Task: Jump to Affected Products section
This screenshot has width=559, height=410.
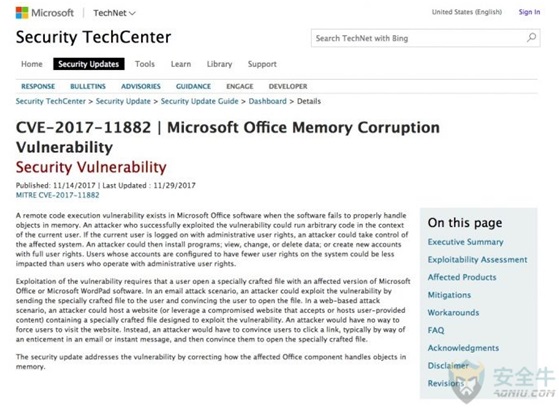Action: point(462,277)
